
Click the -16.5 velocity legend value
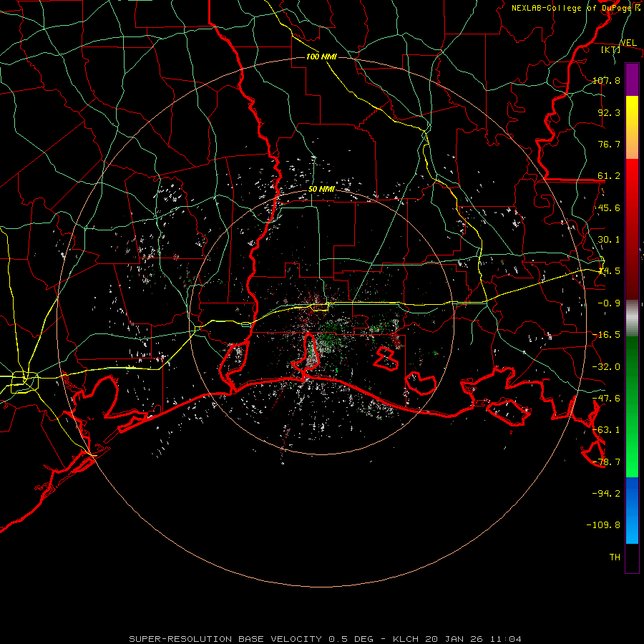click(606, 335)
